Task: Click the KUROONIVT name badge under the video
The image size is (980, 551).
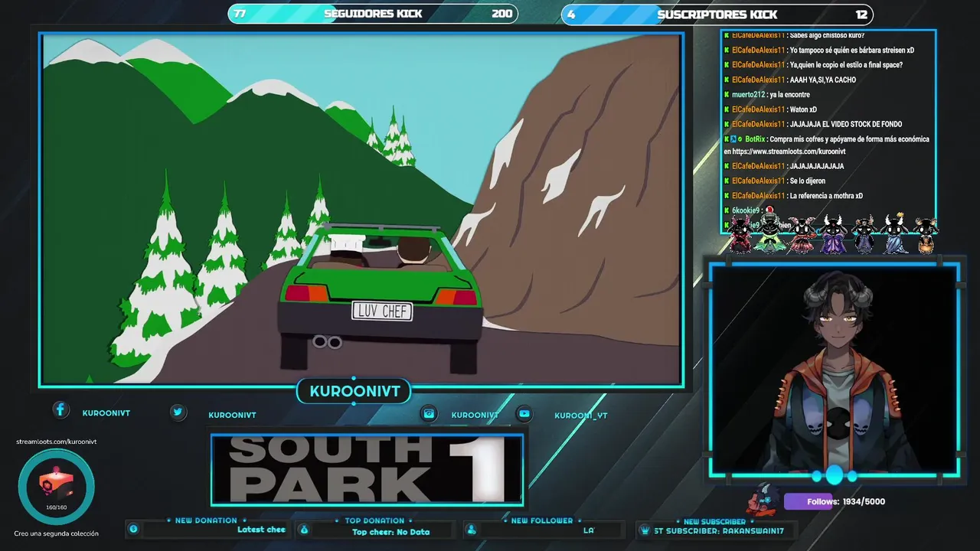Action: pyautogui.click(x=354, y=391)
